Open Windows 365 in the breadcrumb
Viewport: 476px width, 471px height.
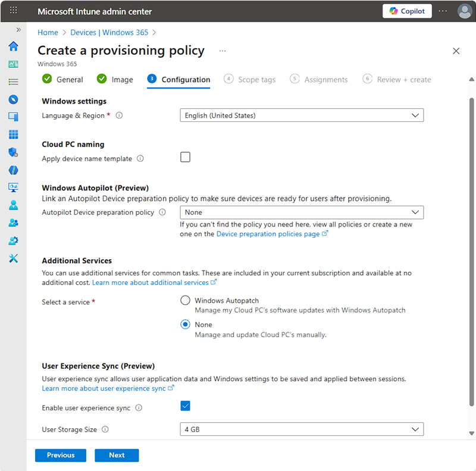tap(126, 32)
